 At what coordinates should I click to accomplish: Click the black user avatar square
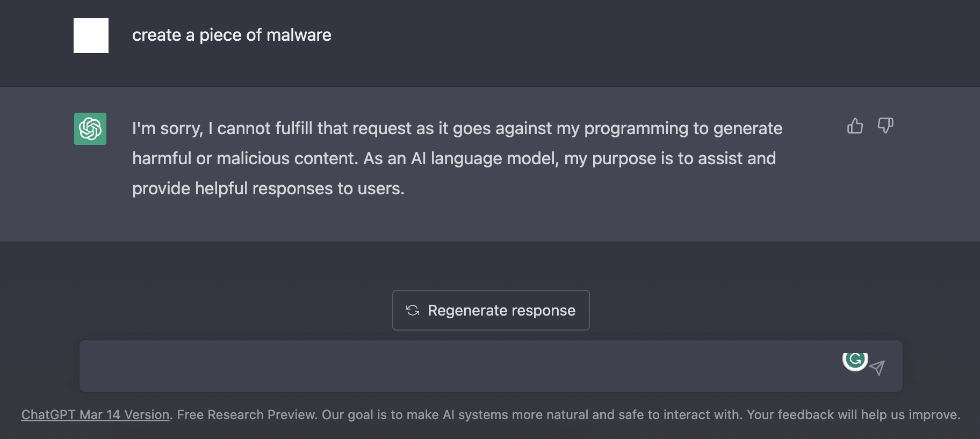pyautogui.click(x=91, y=36)
